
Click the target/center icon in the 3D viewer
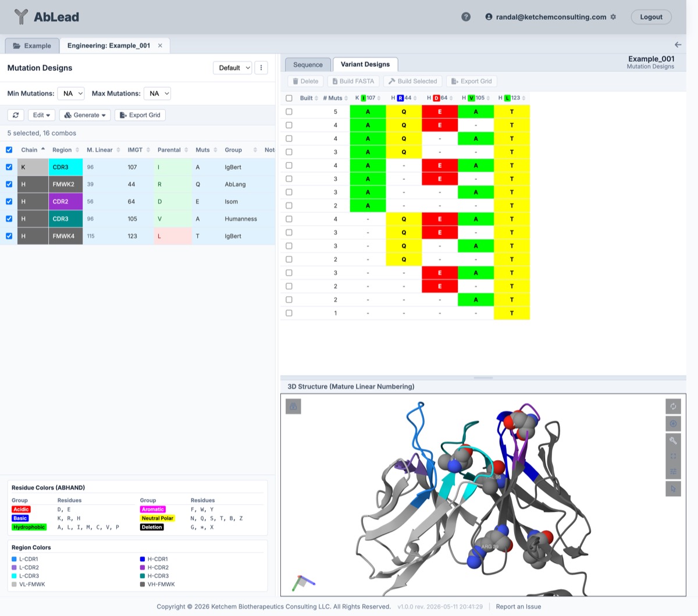673,423
